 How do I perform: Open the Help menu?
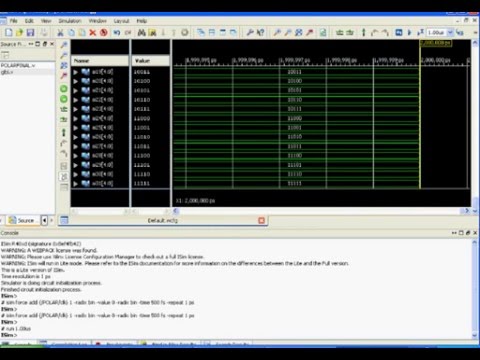point(142,21)
